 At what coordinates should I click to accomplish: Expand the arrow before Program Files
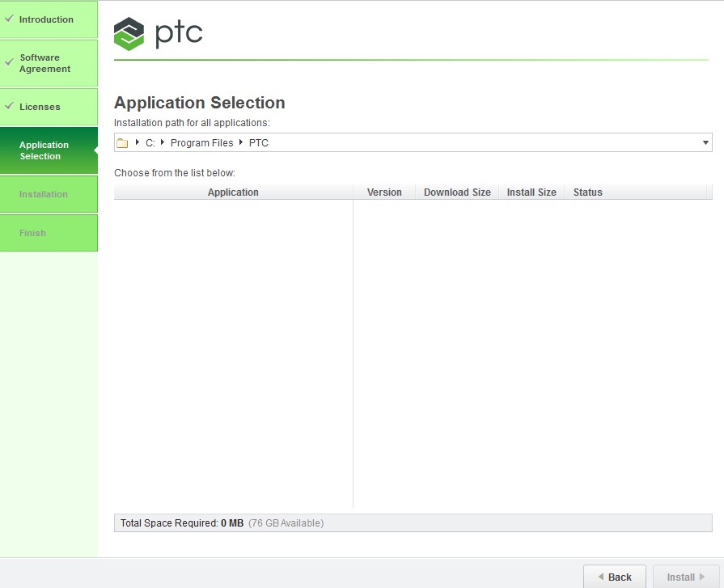click(x=162, y=142)
